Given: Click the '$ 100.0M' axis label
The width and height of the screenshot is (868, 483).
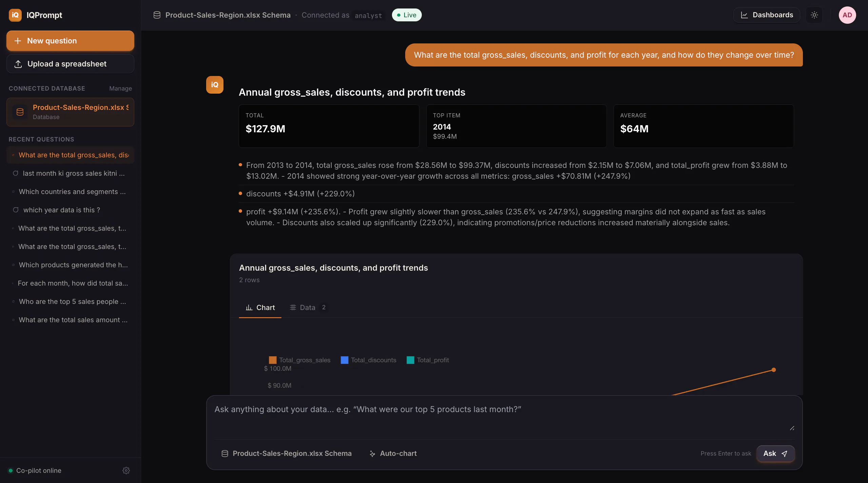Looking at the screenshot, I should tap(277, 368).
